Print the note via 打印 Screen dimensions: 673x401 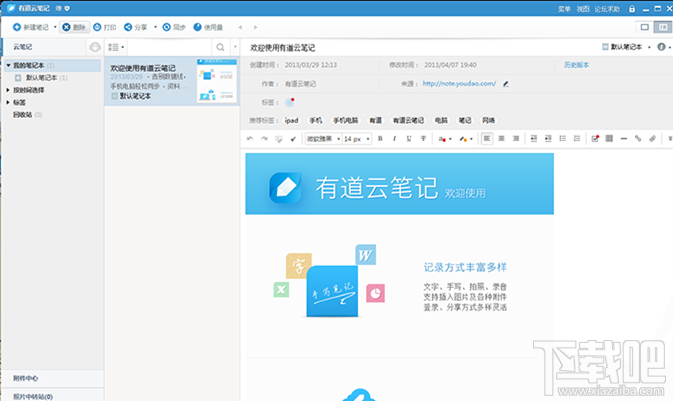pyautogui.click(x=105, y=27)
